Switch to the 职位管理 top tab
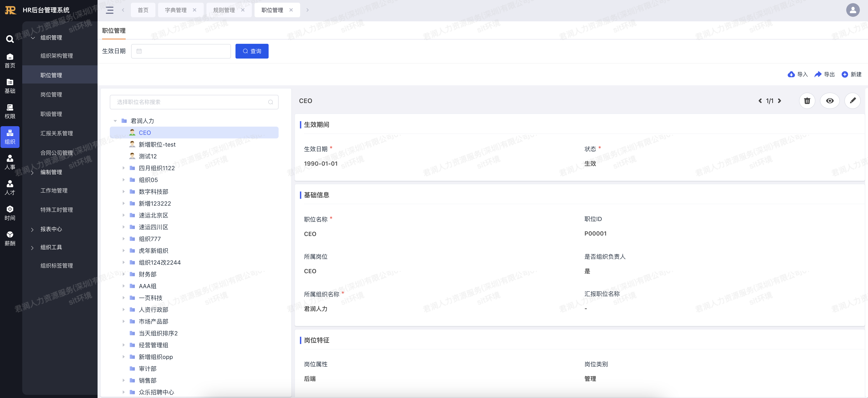868x398 pixels. [x=272, y=10]
